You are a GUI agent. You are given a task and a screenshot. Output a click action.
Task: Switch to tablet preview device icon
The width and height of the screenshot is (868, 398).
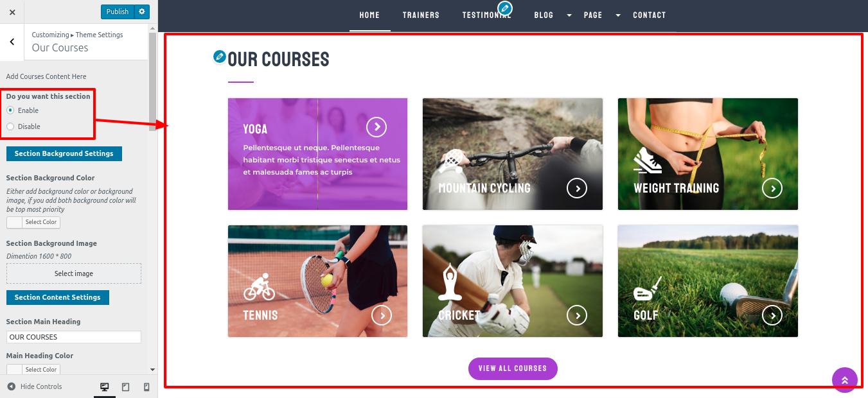(125, 387)
